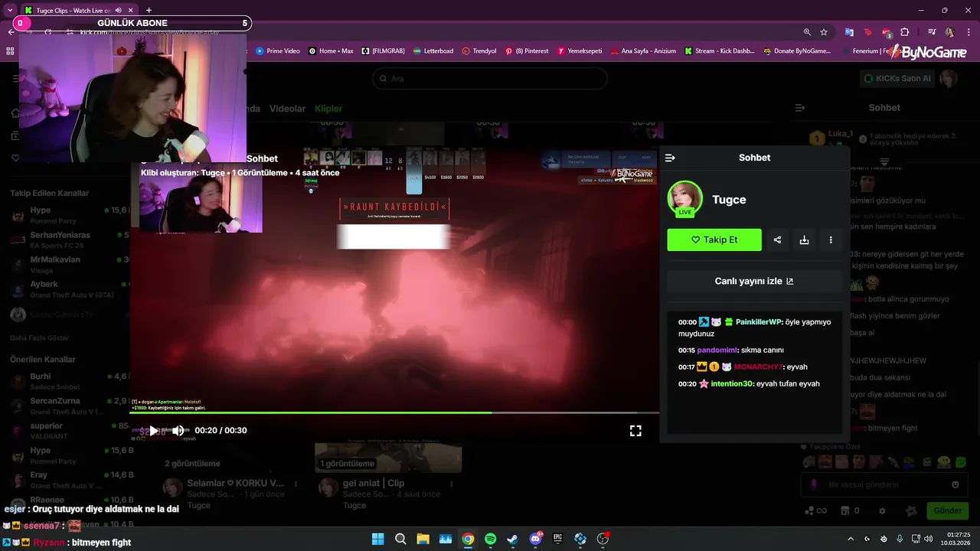The width and height of the screenshot is (980, 551).
Task: Open Eray channel in recommended list
Action: 69,480
